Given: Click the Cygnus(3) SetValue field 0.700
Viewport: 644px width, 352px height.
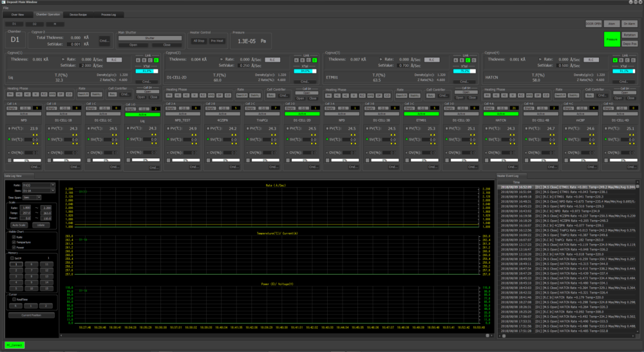Looking at the screenshot, I should [404, 66].
